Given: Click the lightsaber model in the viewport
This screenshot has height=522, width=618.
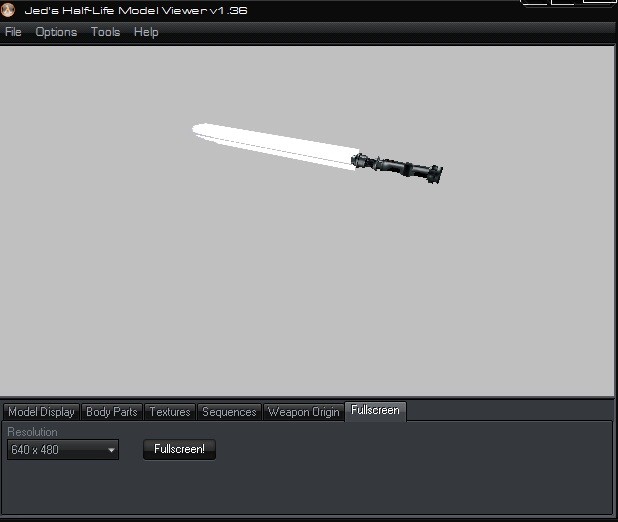Looking at the screenshot, I should click(318, 153).
